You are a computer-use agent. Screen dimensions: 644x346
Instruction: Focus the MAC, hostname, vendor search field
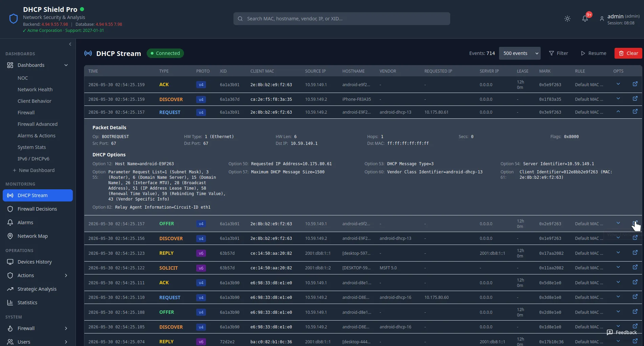[x=341, y=19]
